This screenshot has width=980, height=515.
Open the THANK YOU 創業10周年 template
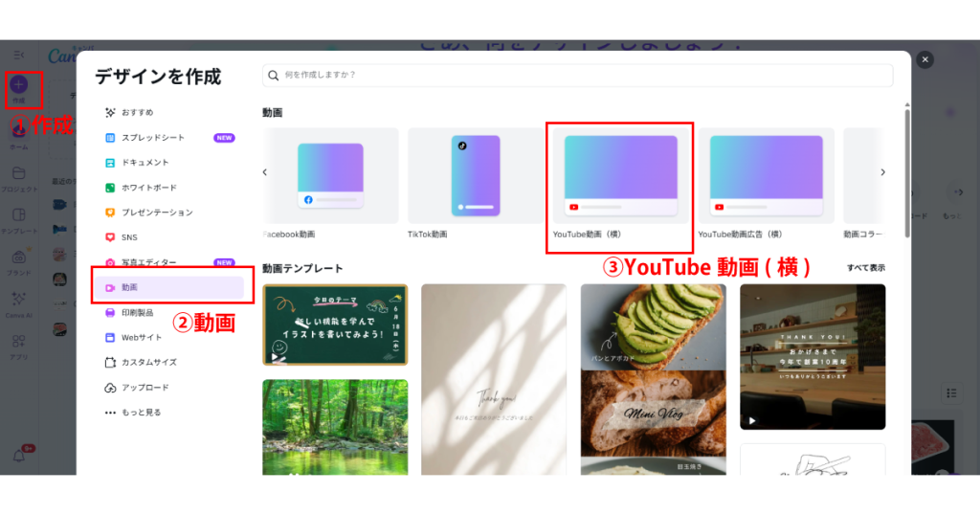tap(813, 357)
